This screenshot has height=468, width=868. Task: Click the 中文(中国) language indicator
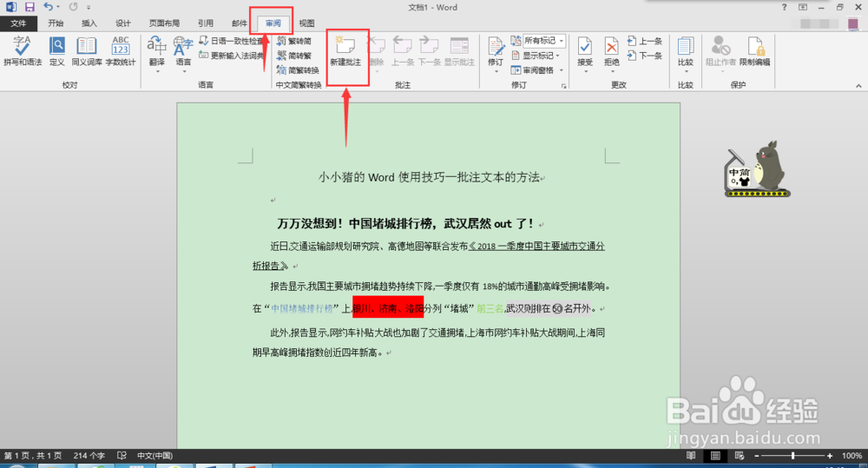pyautogui.click(x=155, y=455)
